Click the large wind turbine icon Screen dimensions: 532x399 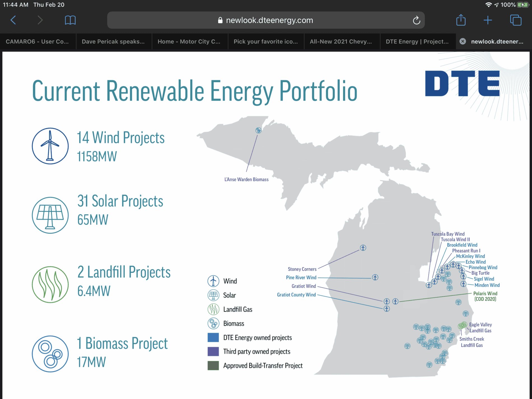(x=50, y=146)
